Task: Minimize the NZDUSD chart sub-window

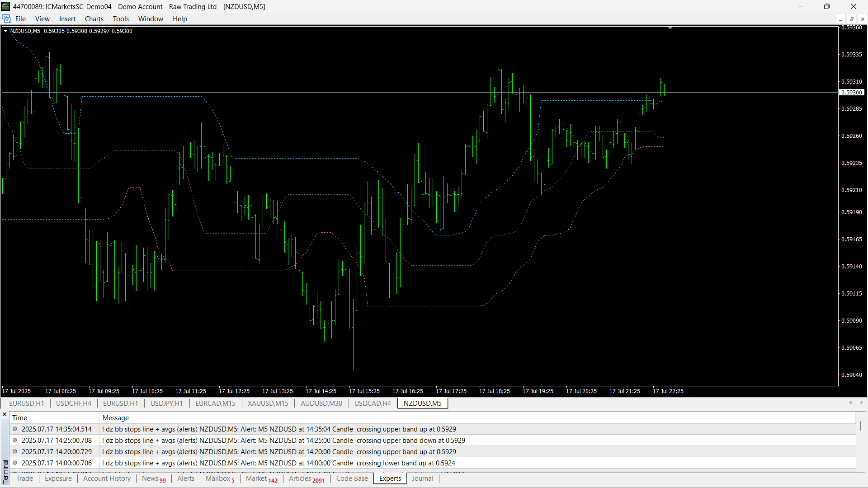Action: point(840,19)
